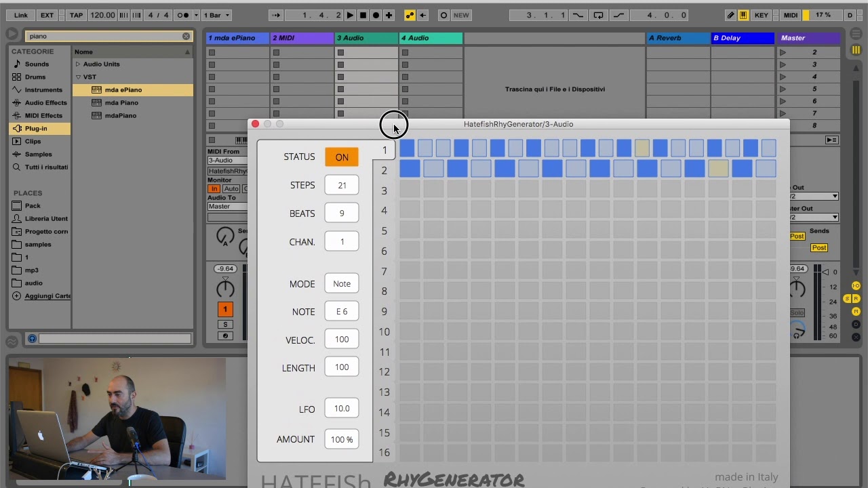
Task: Click the EXT sync button
Action: [47, 15]
